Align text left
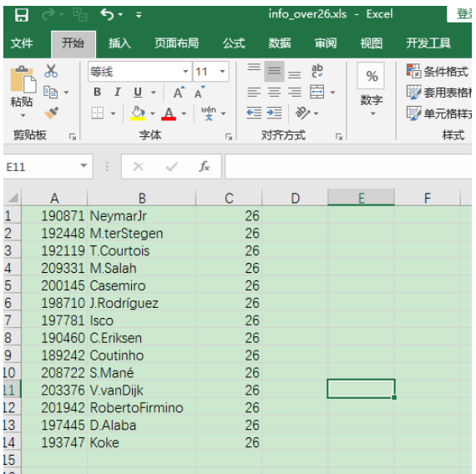 254,92
